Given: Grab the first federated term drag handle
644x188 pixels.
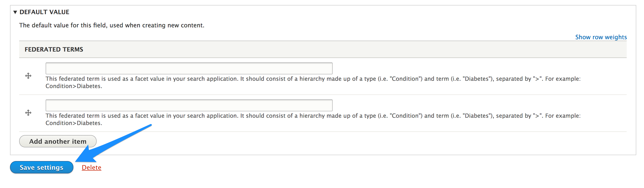Looking at the screenshot, I should [28, 76].
